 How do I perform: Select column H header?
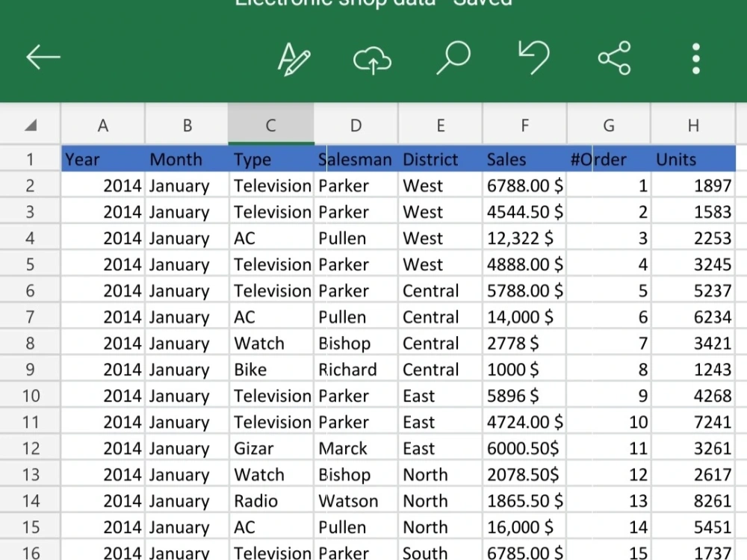tap(694, 125)
